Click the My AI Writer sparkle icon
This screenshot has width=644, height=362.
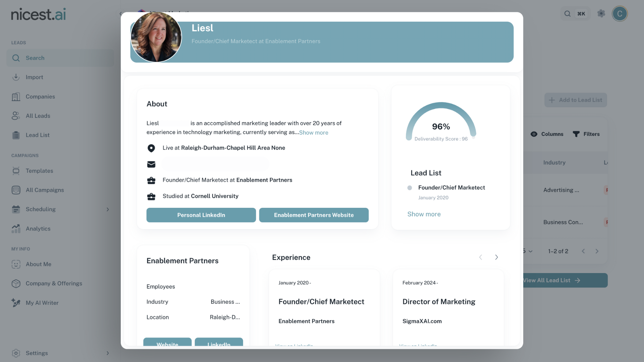click(16, 303)
